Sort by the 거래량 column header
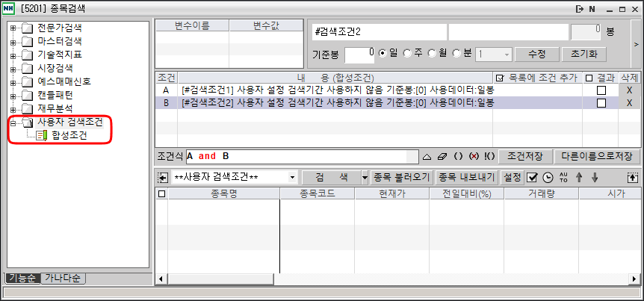This screenshot has height=301, width=644. [542, 194]
